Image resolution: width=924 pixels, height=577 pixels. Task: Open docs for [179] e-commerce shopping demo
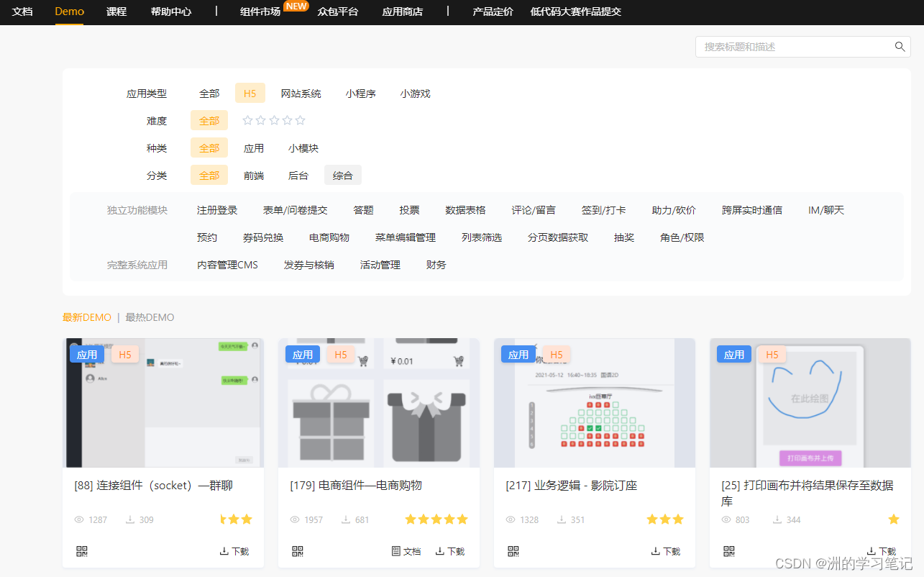pos(406,551)
